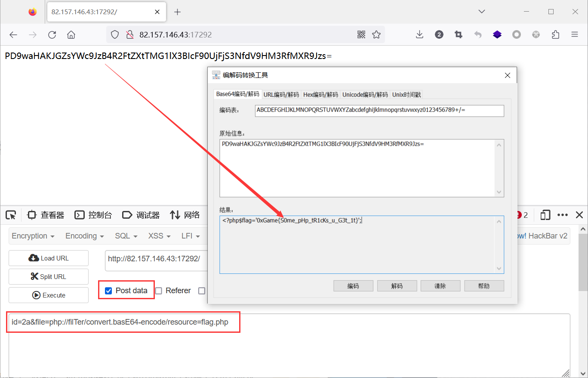The image size is (588, 378).
Task: Click the Split URL button
Action: 49,277
